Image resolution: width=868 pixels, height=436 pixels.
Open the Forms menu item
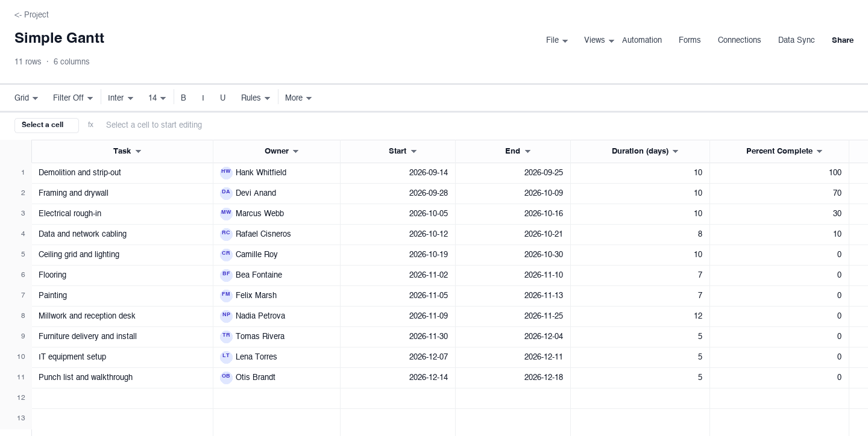tap(690, 40)
